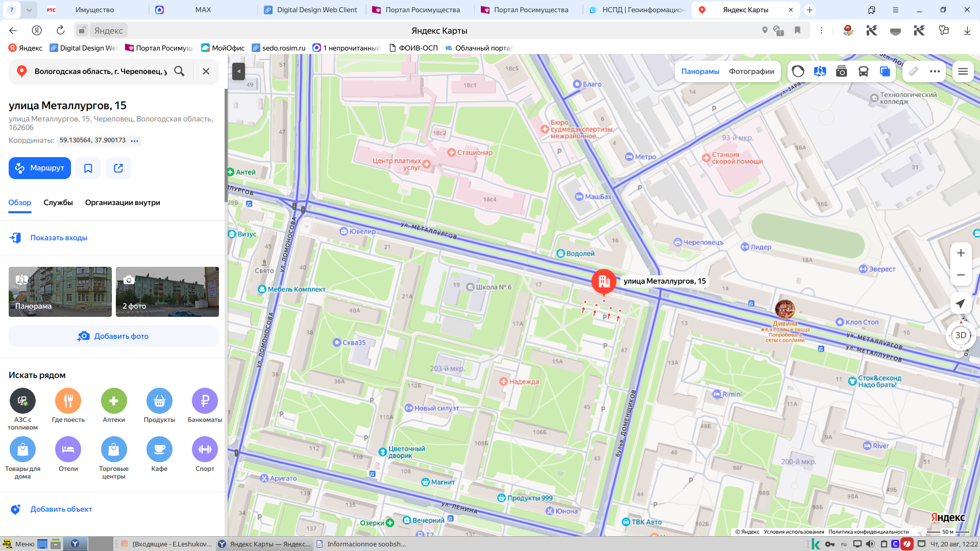Switch to the Обзор tab
980x551 pixels.
coord(20,203)
